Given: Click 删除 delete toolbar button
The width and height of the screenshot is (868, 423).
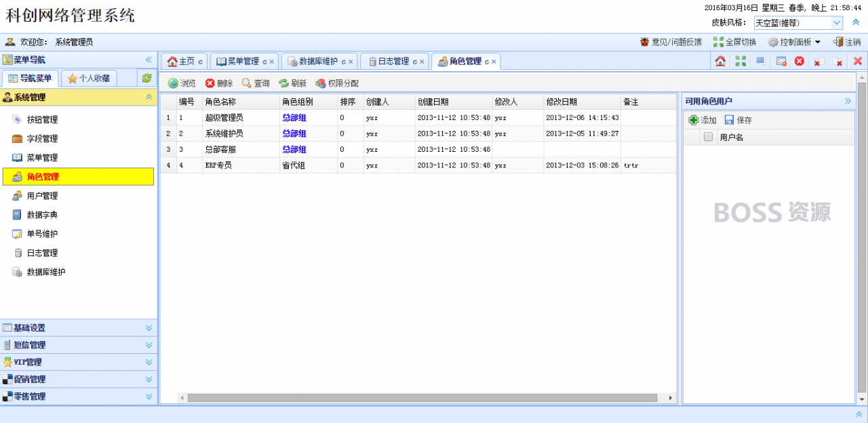Looking at the screenshot, I should pos(219,83).
